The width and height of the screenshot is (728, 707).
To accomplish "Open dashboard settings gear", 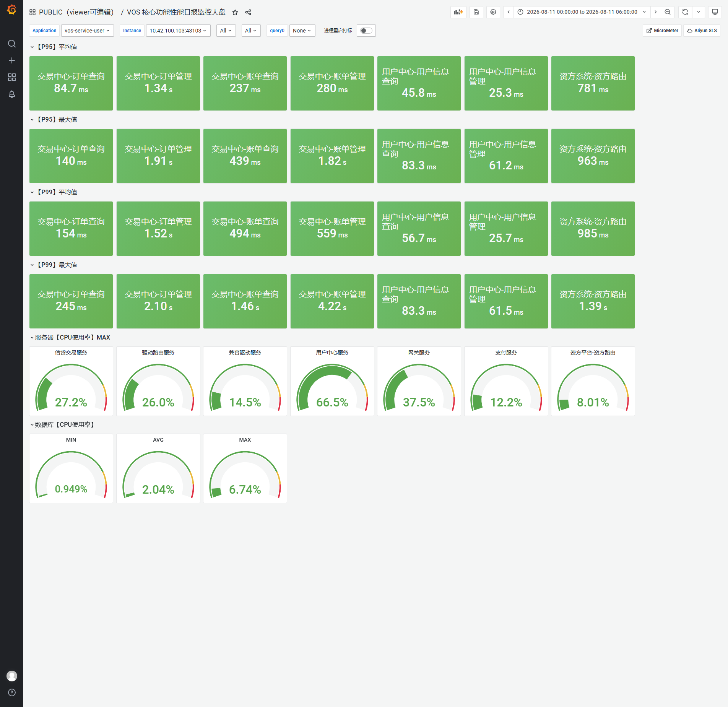I will point(493,12).
